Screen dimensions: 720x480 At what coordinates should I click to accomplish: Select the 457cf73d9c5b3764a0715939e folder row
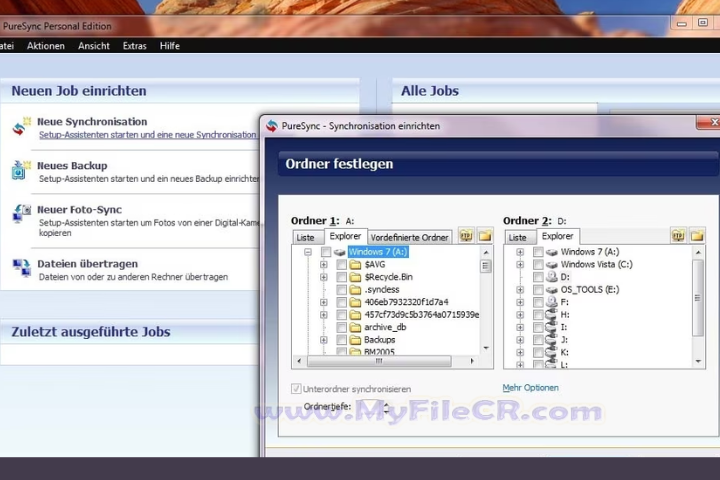(421, 315)
